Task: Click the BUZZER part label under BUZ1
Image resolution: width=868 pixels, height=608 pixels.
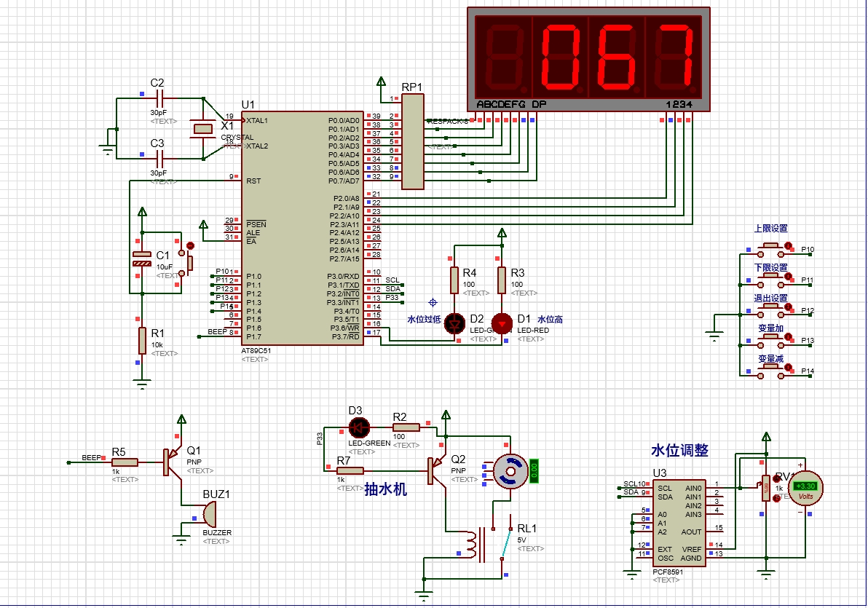Action: 217,533
